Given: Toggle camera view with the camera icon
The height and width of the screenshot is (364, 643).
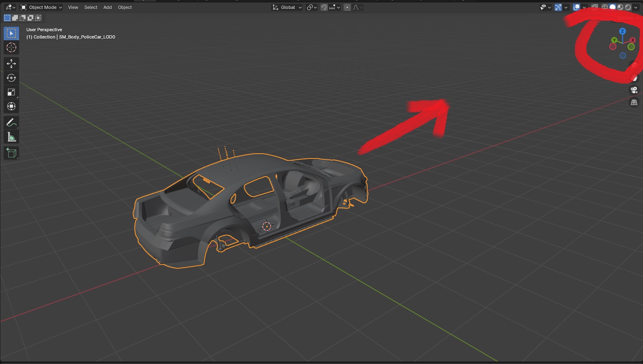Looking at the screenshot, I should (634, 90).
